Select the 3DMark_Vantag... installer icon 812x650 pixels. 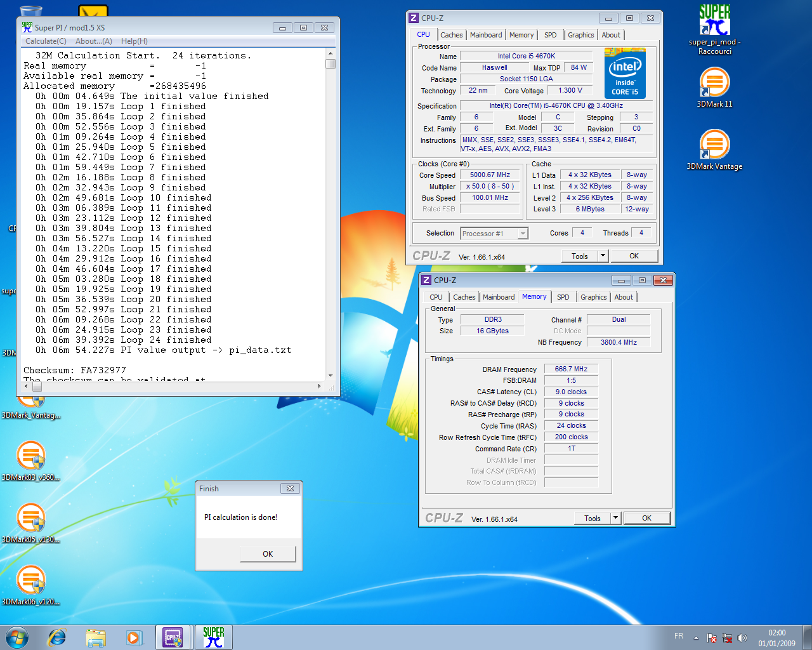[x=30, y=406]
